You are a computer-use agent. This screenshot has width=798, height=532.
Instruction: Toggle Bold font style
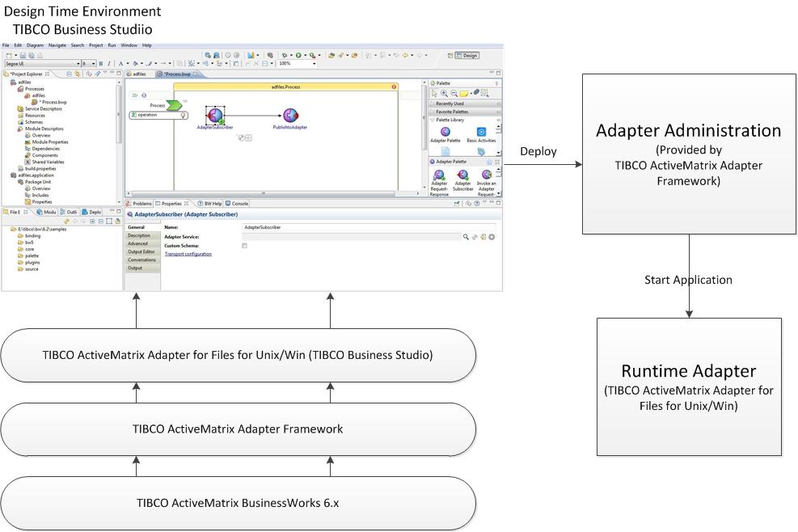[x=101, y=64]
